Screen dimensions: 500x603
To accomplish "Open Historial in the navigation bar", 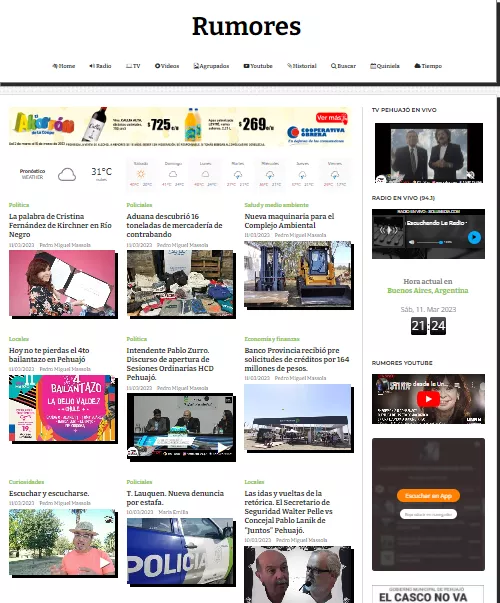I will coord(302,66).
